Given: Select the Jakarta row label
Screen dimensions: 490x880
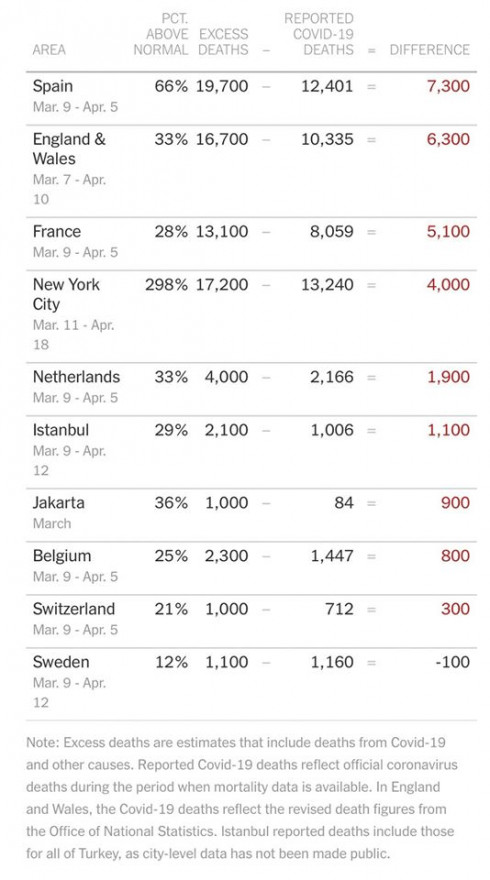Looking at the screenshot, I should coord(58,502).
